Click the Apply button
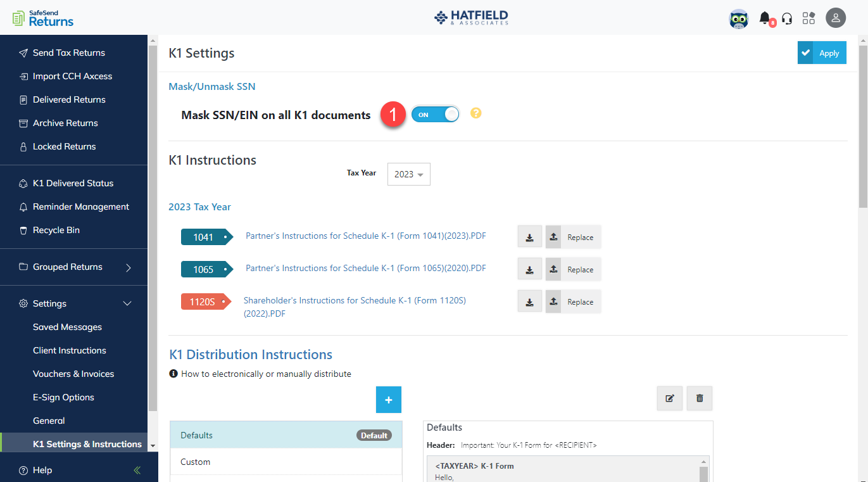 [x=822, y=53]
